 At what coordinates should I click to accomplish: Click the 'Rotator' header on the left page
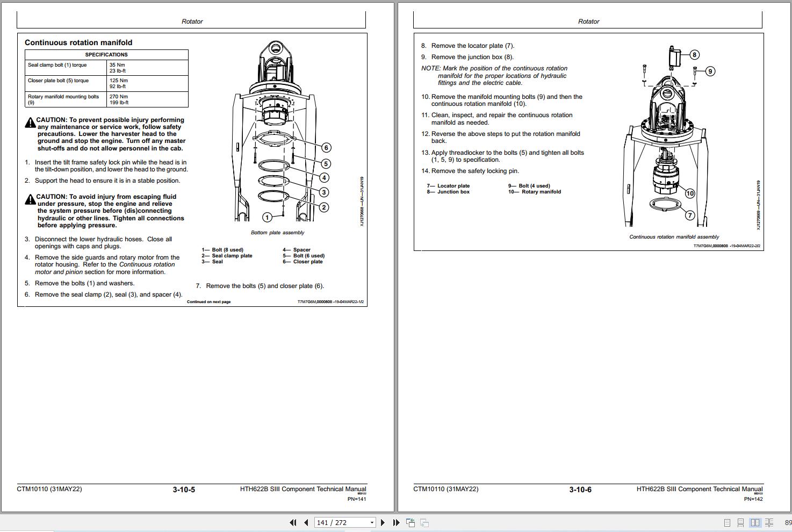coord(192,21)
